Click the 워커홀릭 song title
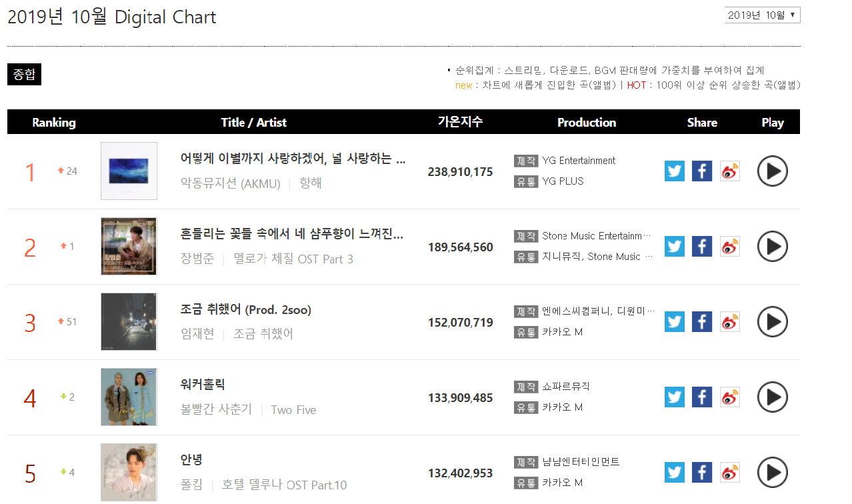Viewport: 852px width, 504px height. [203, 385]
